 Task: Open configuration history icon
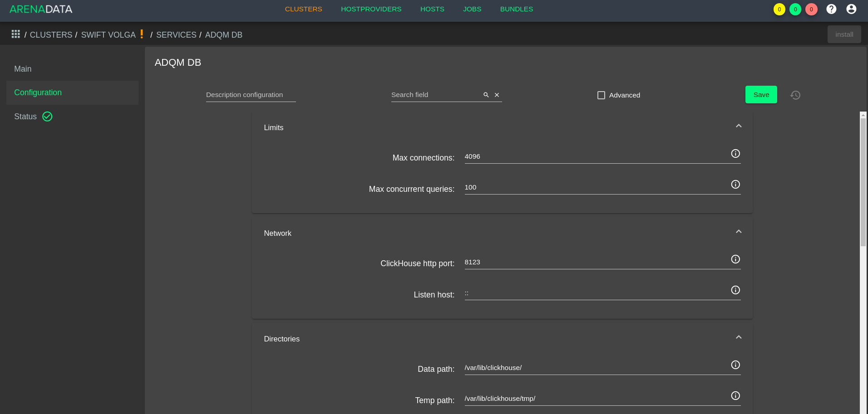795,95
